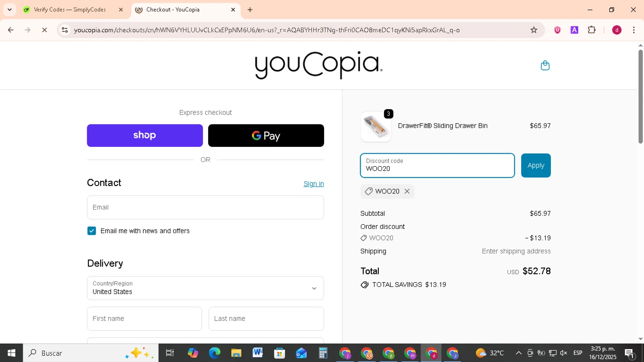The image size is (644, 362).
Task: Open Microsoft Word from the taskbar
Action: (258, 353)
